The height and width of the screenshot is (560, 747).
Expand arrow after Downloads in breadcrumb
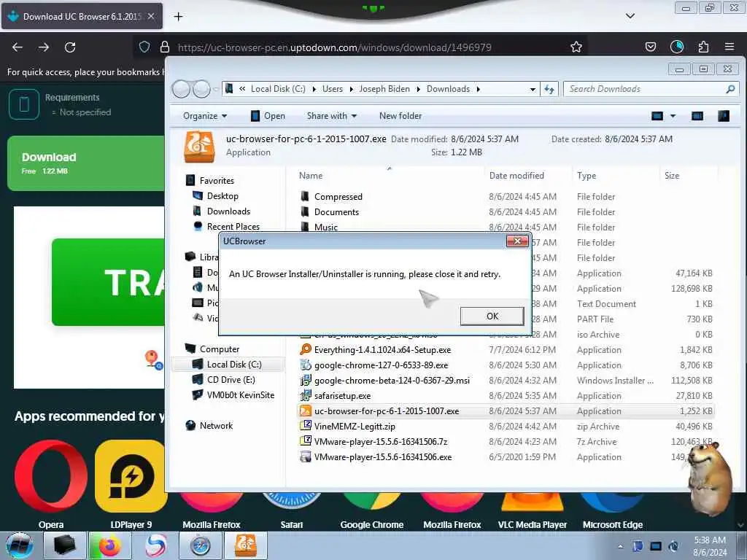coord(478,89)
